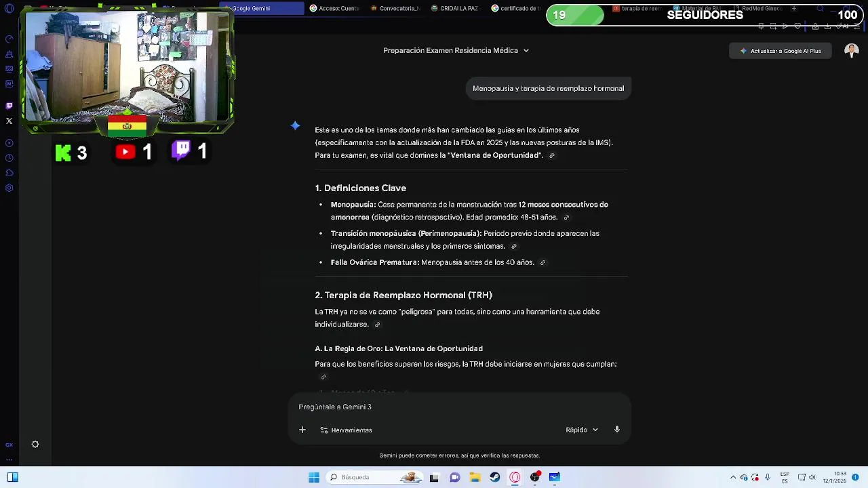Click heading '2. Terapia de Reemplazo Hormonal (TRH)'
Screen dimensions: 868x488
click(403, 295)
